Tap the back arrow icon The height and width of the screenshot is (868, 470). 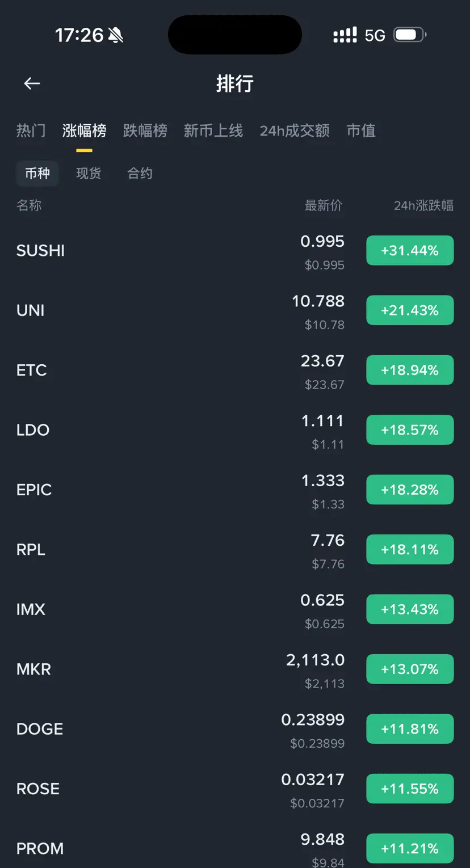click(x=32, y=84)
